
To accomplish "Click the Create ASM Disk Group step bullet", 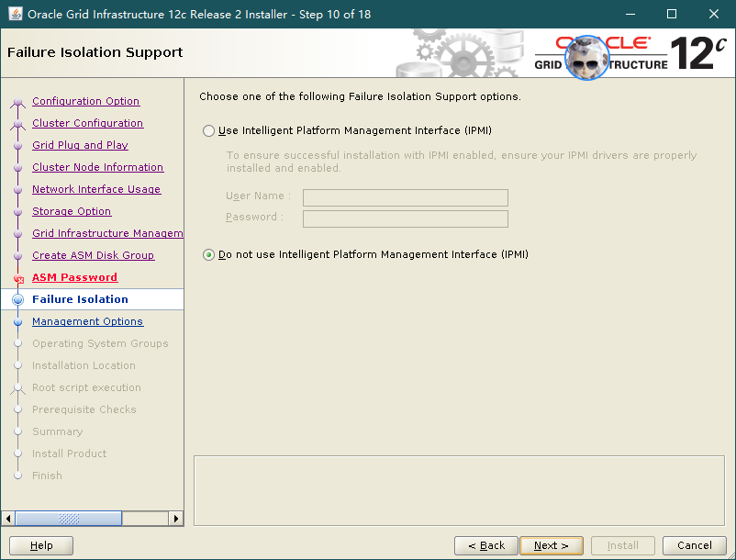I will pos(17,256).
